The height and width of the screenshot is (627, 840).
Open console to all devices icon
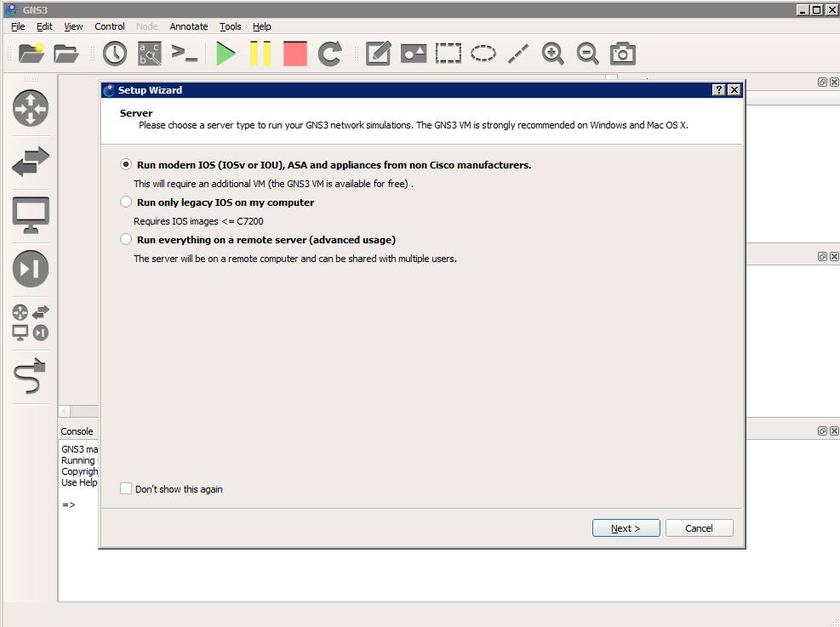[184, 54]
